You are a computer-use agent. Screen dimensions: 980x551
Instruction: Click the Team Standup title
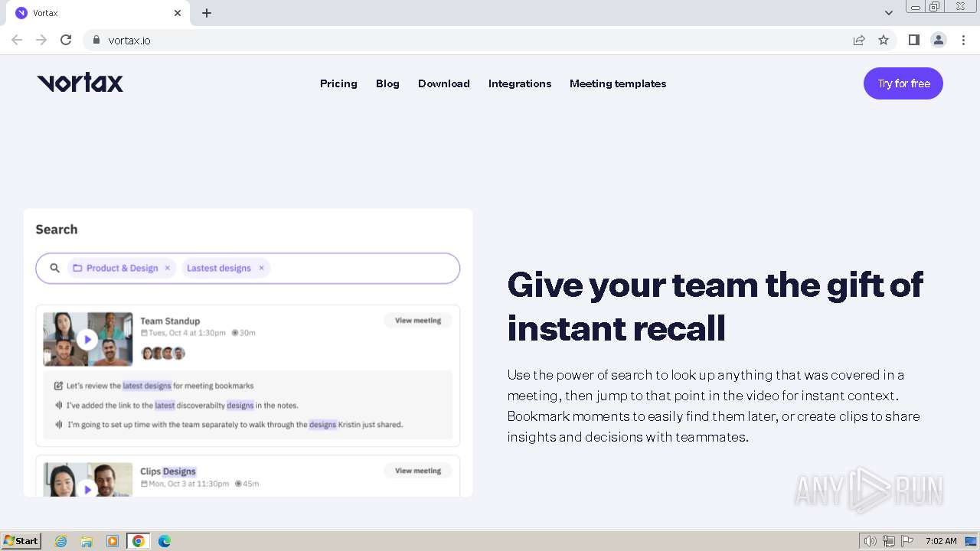[x=170, y=321]
